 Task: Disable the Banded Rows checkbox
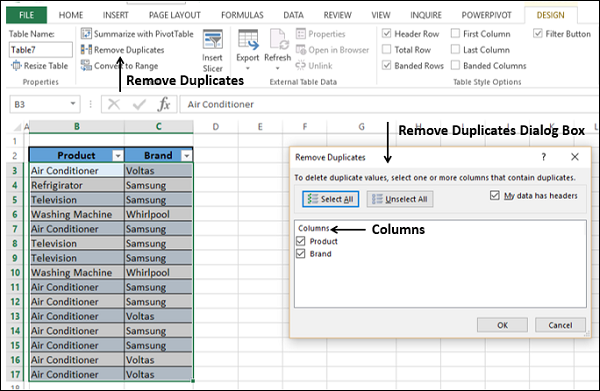[x=387, y=65]
